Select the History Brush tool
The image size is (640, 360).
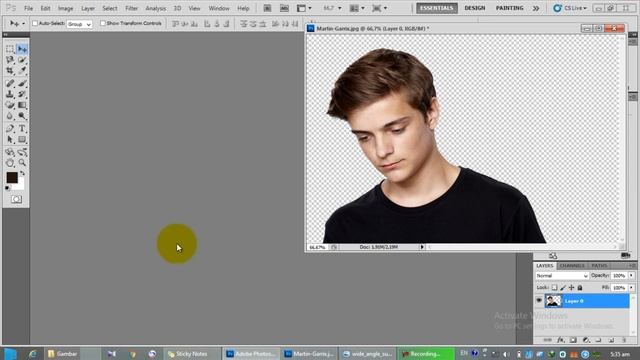click(x=22, y=94)
